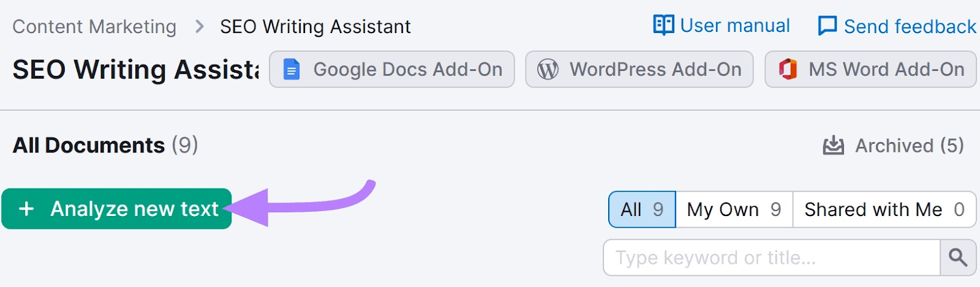
Task: Focus the keyword or title search field
Action: coord(772,258)
